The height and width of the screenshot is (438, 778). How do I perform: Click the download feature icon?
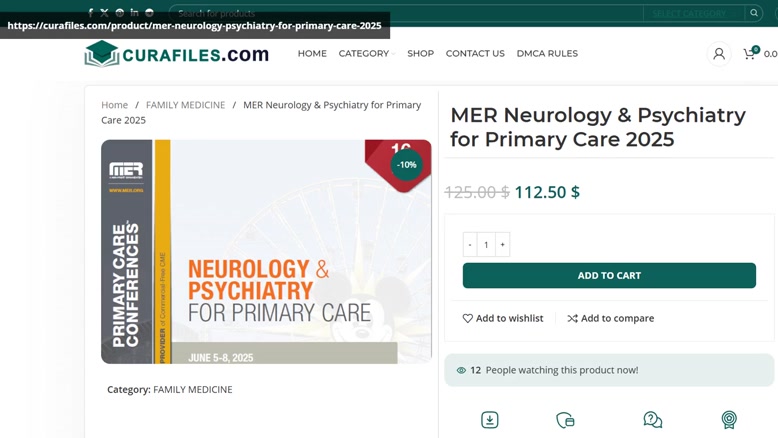coord(490,420)
